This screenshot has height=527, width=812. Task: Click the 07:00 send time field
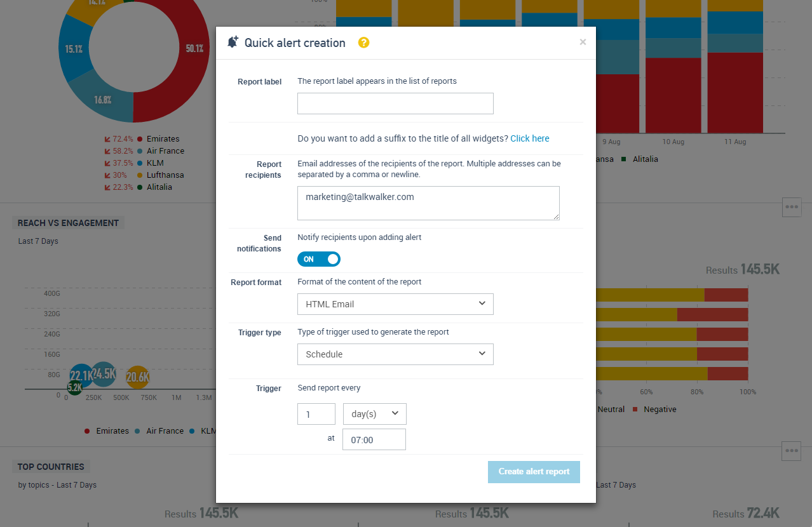pyautogui.click(x=374, y=439)
